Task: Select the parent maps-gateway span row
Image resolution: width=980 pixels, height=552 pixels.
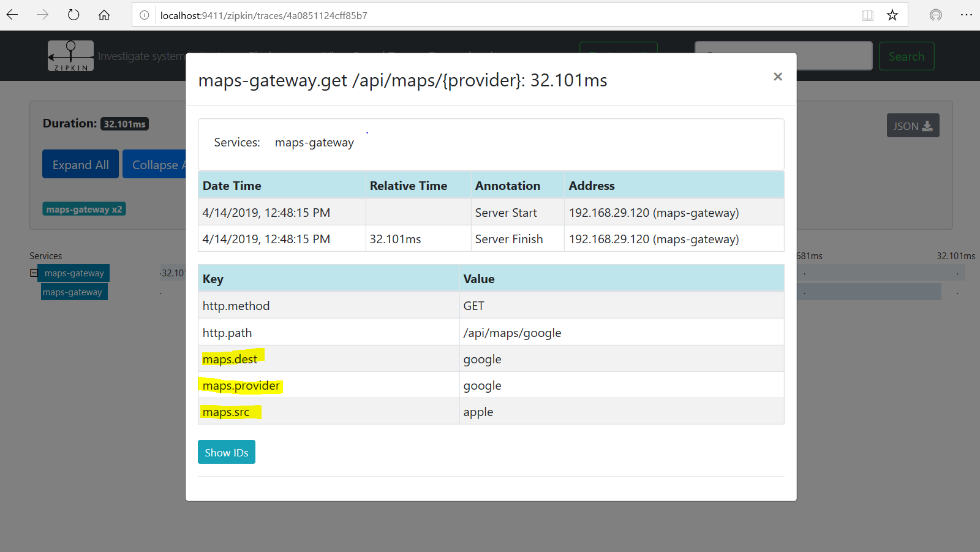Action: tap(74, 273)
